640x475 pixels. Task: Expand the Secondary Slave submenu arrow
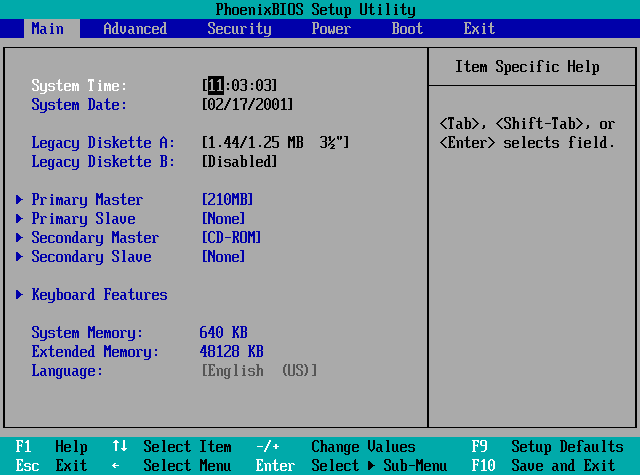20,257
